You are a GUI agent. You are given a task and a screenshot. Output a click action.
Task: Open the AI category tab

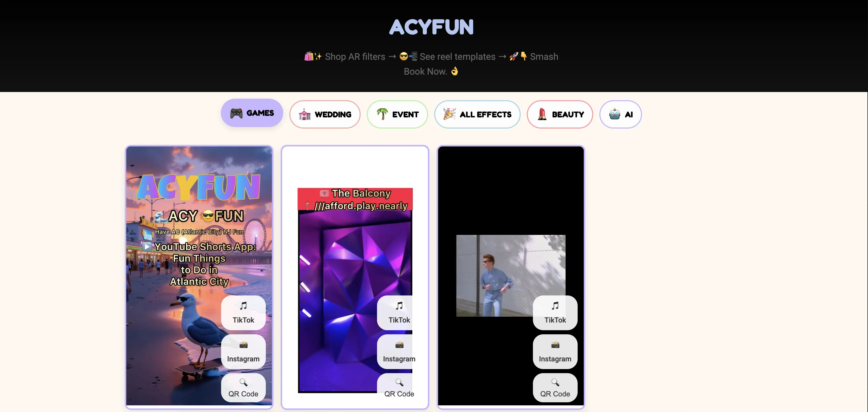pyautogui.click(x=620, y=115)
